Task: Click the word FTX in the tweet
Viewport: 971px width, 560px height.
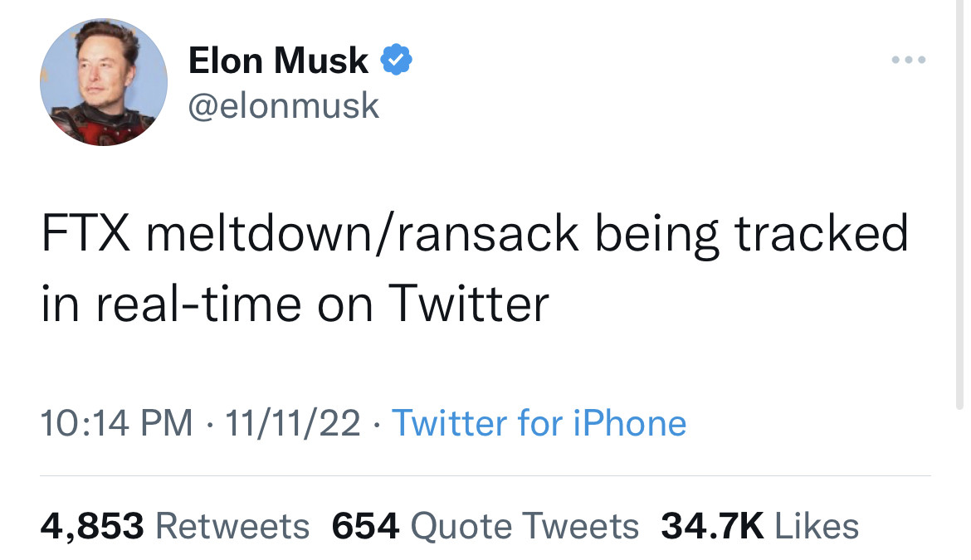Action: tap(85, 235)
